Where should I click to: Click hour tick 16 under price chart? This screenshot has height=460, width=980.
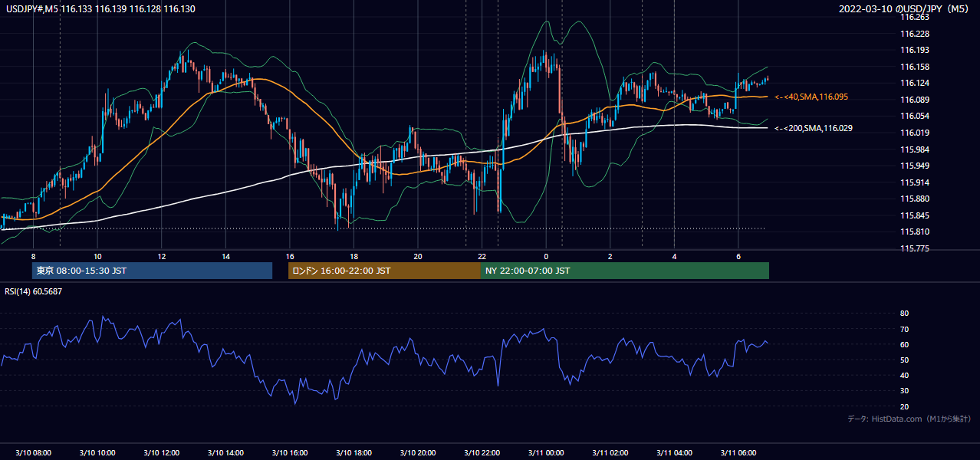click(x=289, y=256)
